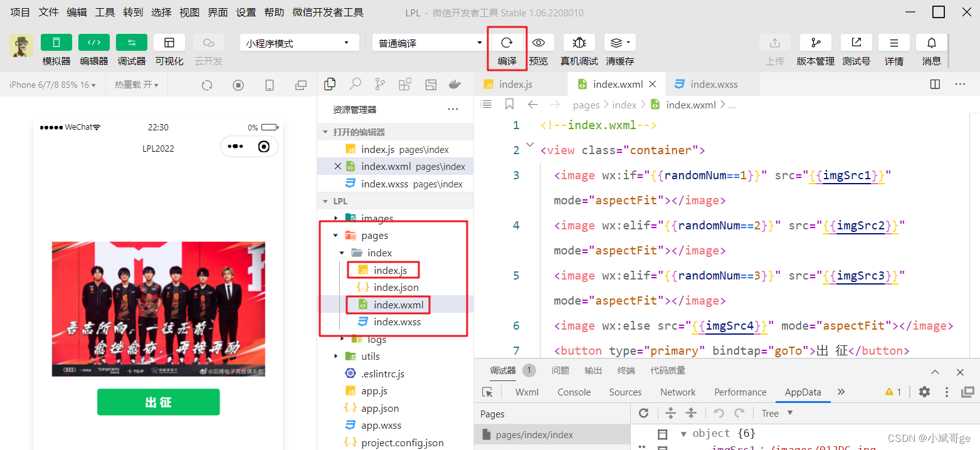980x450 pixels.
Task: Open resource manager more options ellipsis
Action: (x=453, y=110)
